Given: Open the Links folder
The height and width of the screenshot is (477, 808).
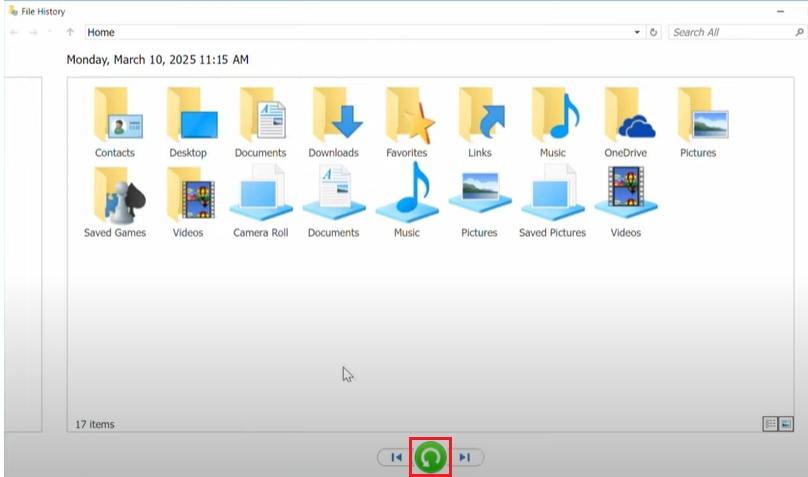Looking at the screenshot, I should (480, 124).
